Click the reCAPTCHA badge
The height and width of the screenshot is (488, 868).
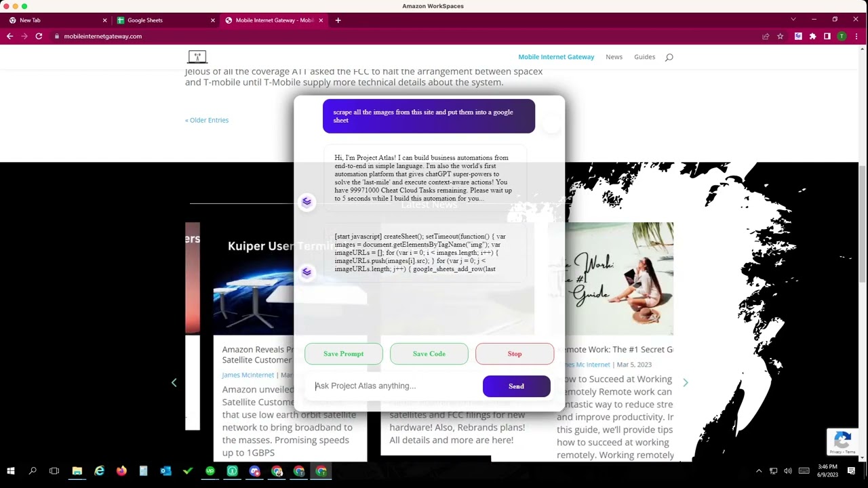click(842, 441)
